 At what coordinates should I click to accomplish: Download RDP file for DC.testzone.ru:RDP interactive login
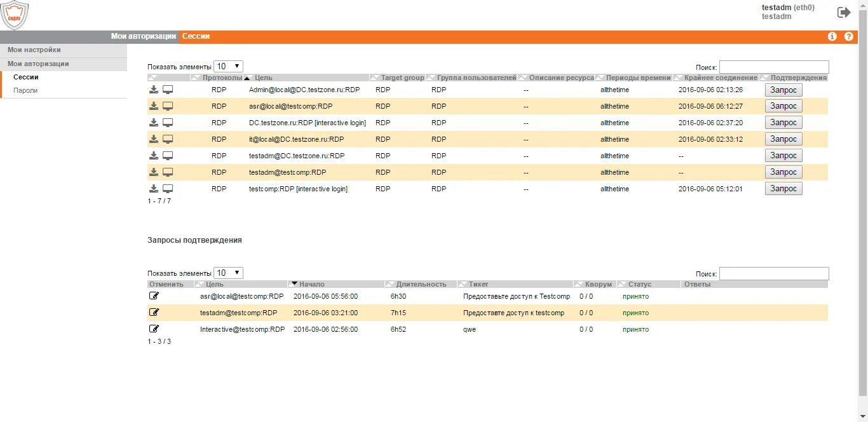(x=154, y=123)
